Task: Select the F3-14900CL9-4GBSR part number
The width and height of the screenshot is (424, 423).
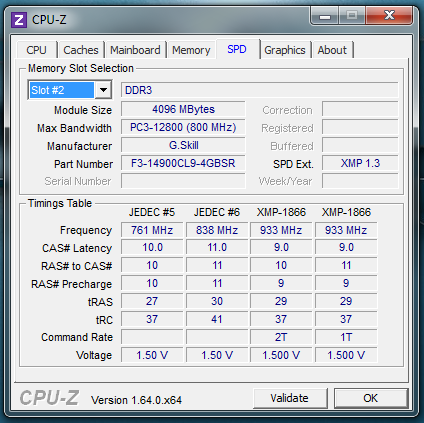Action: (x=183, y=163)
